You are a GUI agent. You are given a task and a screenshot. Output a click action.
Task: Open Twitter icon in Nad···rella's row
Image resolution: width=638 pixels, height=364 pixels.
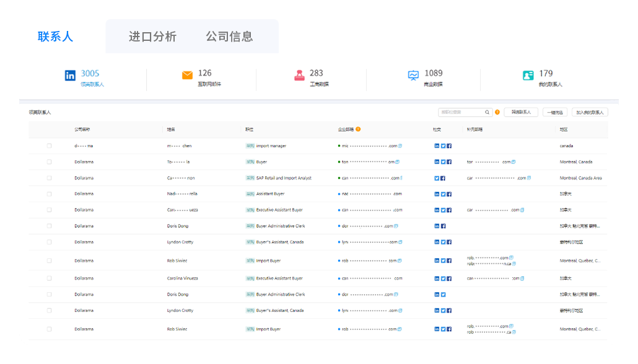(443, 194)
